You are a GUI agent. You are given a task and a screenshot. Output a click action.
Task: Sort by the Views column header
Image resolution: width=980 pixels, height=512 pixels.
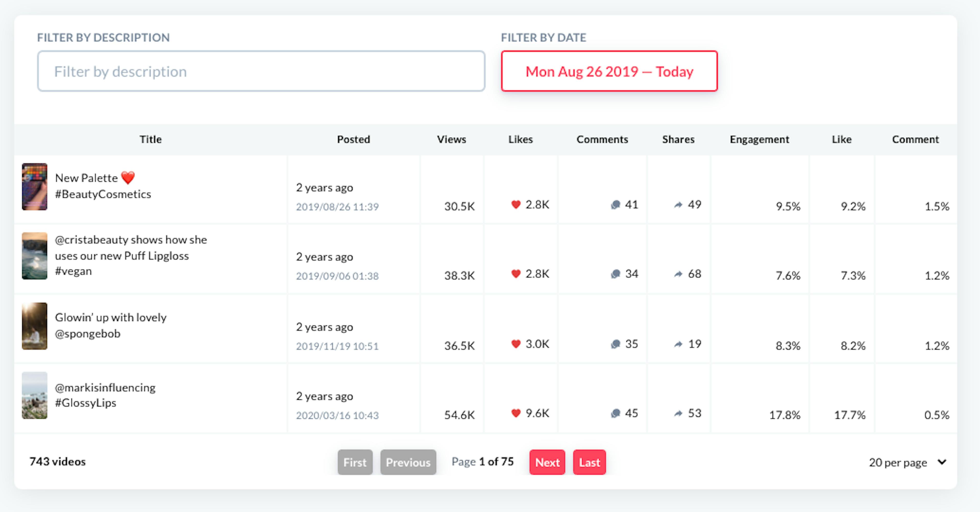(x=451, y=139)
